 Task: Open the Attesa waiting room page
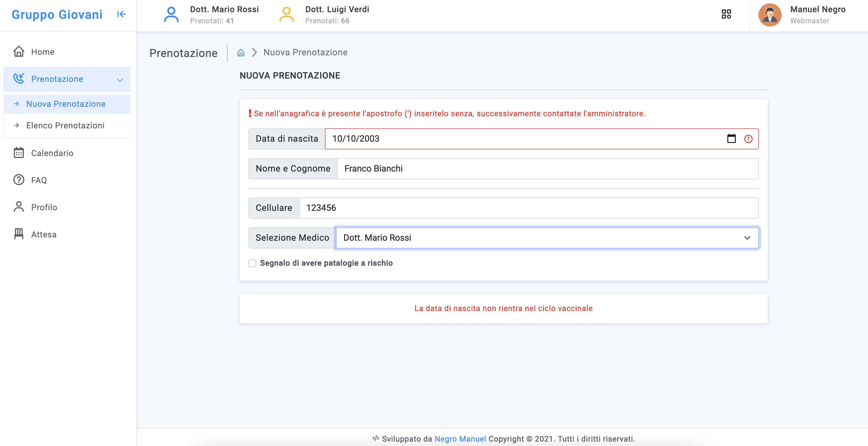pos(43,234)
